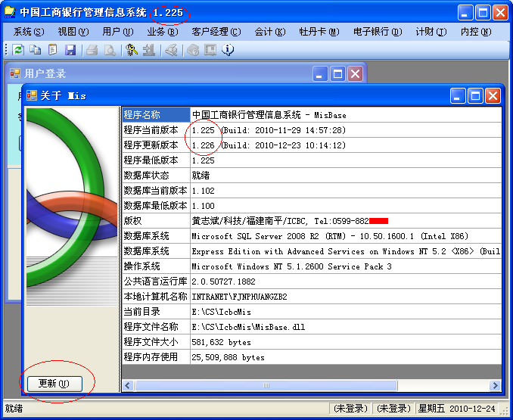Open the 牡丹卡(M) menu
This screenshot has width=513, height=420.
coord(319,32)
